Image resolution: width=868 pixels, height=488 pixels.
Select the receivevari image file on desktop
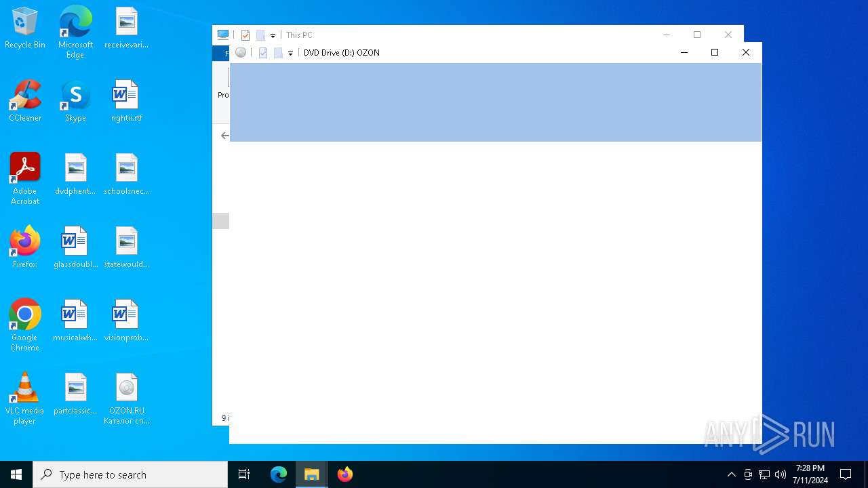tap(126, 28)
